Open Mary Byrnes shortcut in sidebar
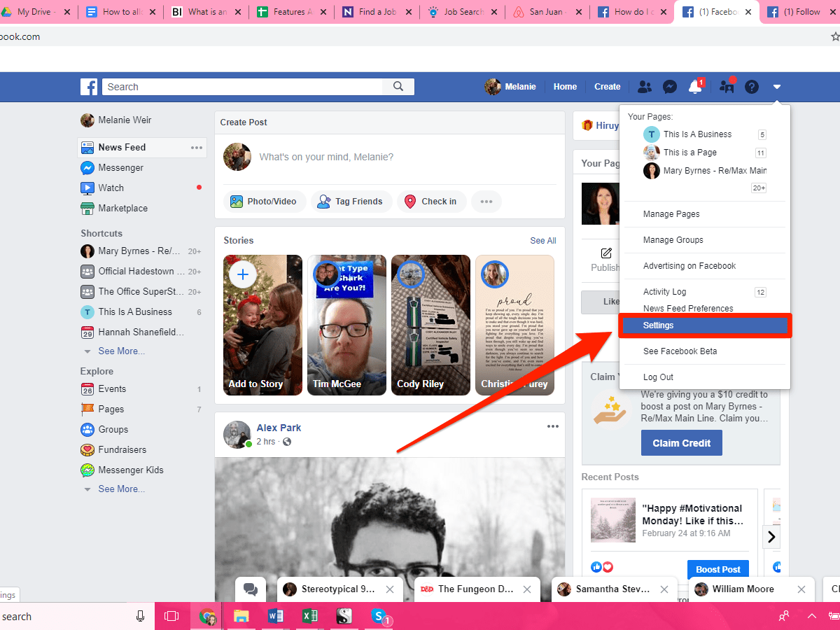Viewport: 840px width, 630px height. [x=141, y=251]
